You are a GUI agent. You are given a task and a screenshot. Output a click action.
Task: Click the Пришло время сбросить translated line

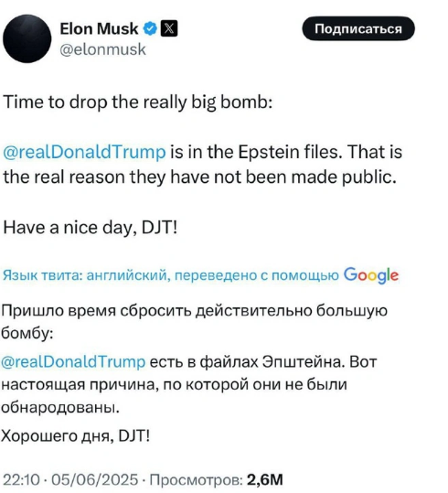pos(195,322)
